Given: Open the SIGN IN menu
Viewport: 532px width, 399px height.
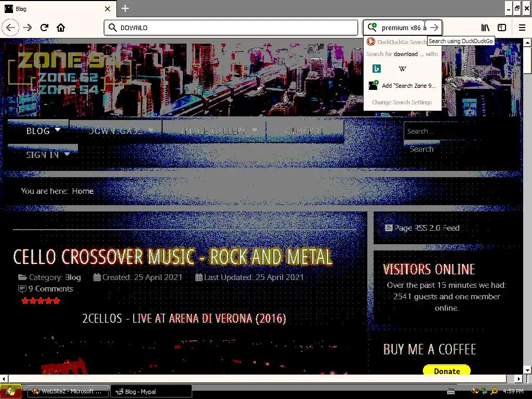Looking at the screenshot, I should click(43, 155).
